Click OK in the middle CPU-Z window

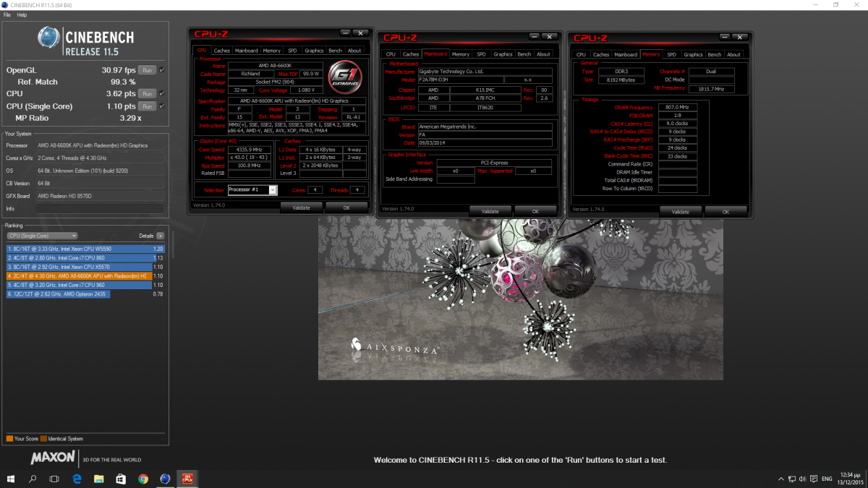point(535,211)
